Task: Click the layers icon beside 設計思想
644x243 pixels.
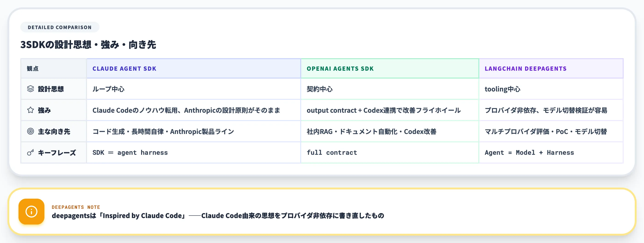Action: (x=31, y=89)
